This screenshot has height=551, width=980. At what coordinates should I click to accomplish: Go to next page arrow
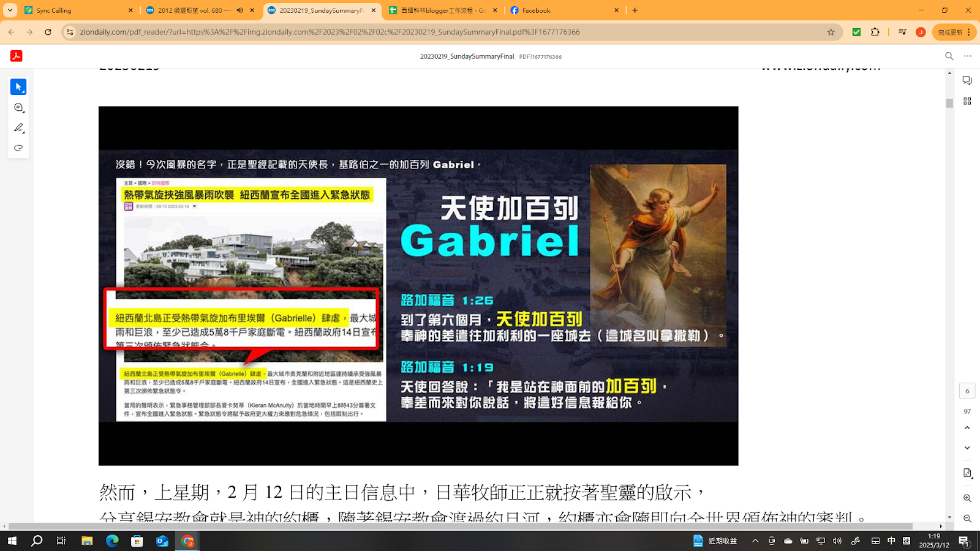[x=967, y=448]
